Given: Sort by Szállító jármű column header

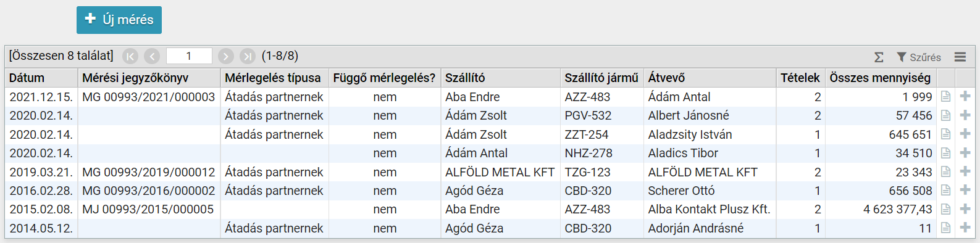Looking at the screenshot, I should [601, 78].
